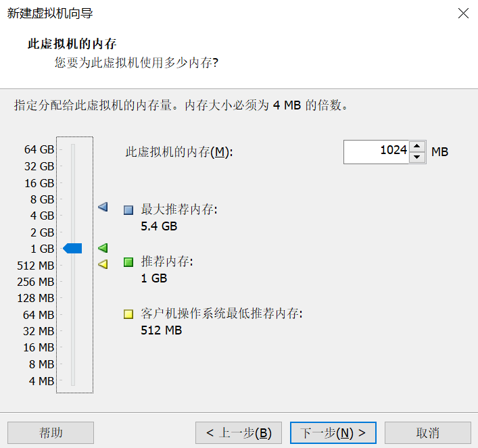Click the 32 MB slider label
The width and height of the screenshot is (478, 448).
click(39, 331)
